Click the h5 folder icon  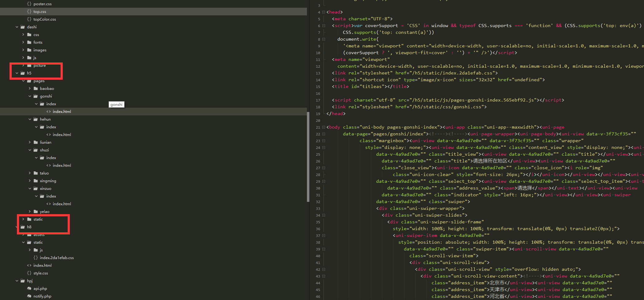point(23,73)
